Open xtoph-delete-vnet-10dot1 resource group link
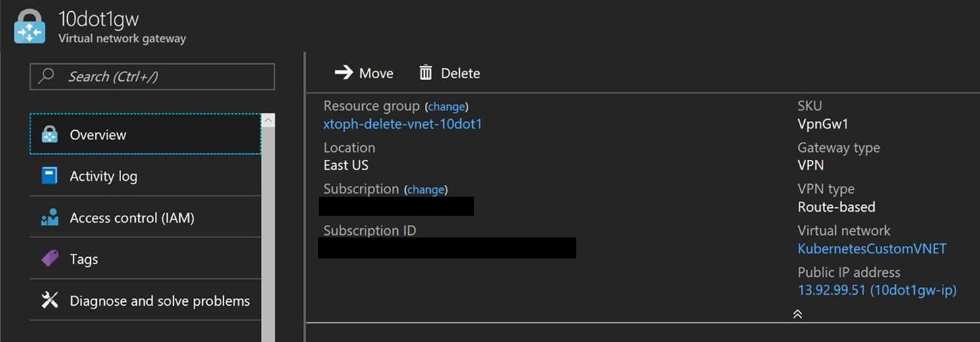 402,124
